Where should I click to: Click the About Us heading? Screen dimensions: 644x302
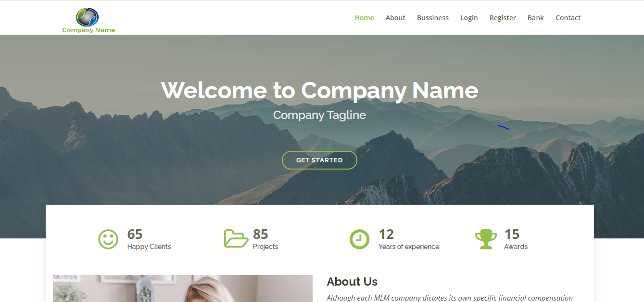click(x=352, y=282)
